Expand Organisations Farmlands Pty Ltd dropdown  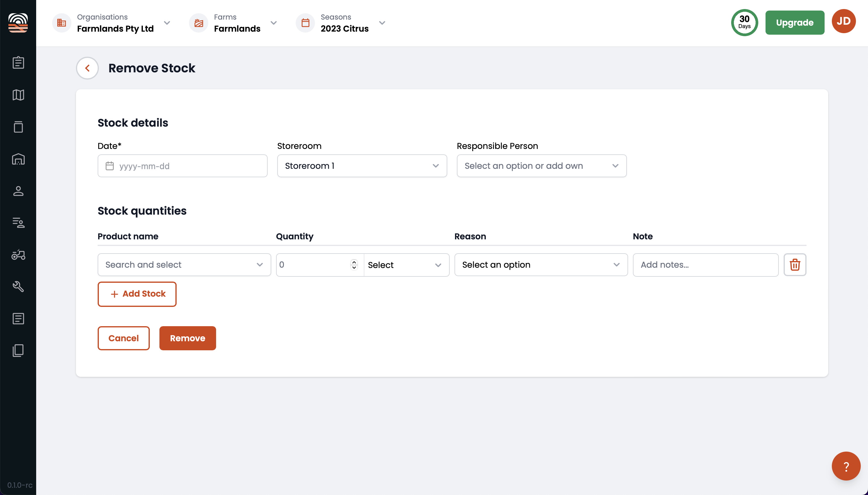pyautogui.click(x=167, y=23)
